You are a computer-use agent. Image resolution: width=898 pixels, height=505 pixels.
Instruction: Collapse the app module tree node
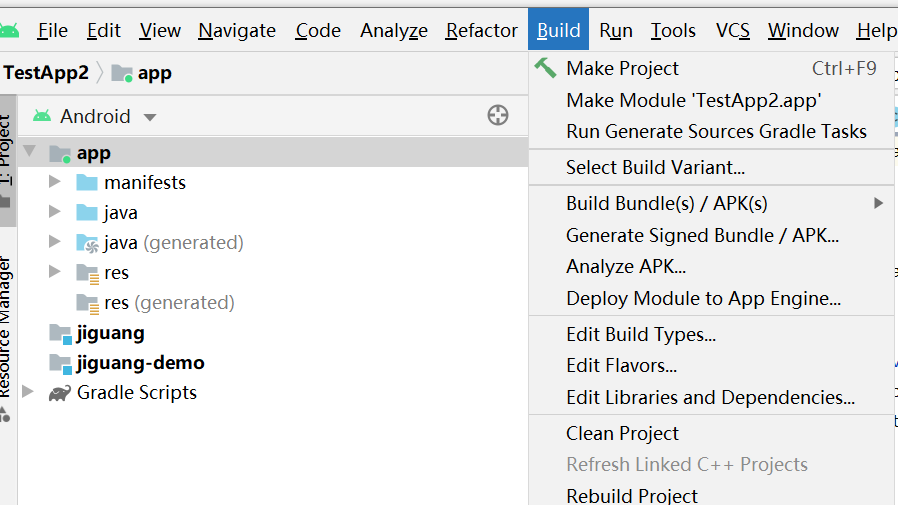pyautogui.click(x=29, y=152)
